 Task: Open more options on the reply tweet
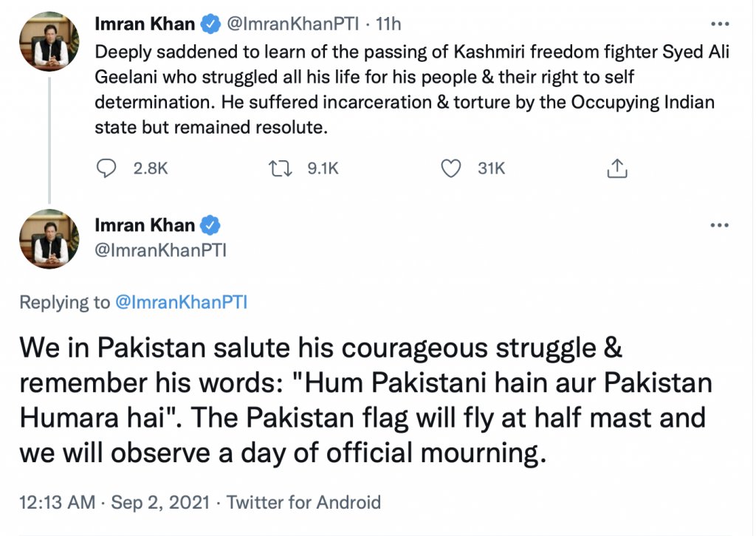click(718, 225)
